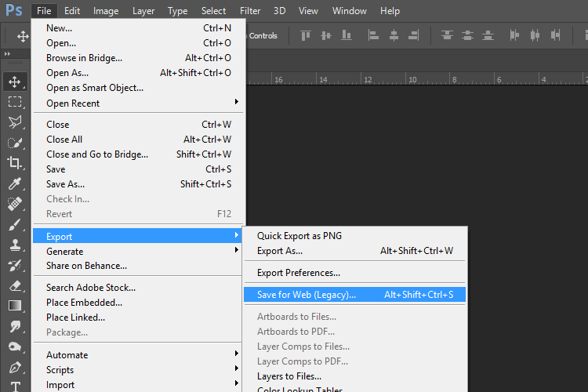The image size is (588, 392).
Task: Click Distribute Top Edges icon
Action: click(x=447, y=35)
